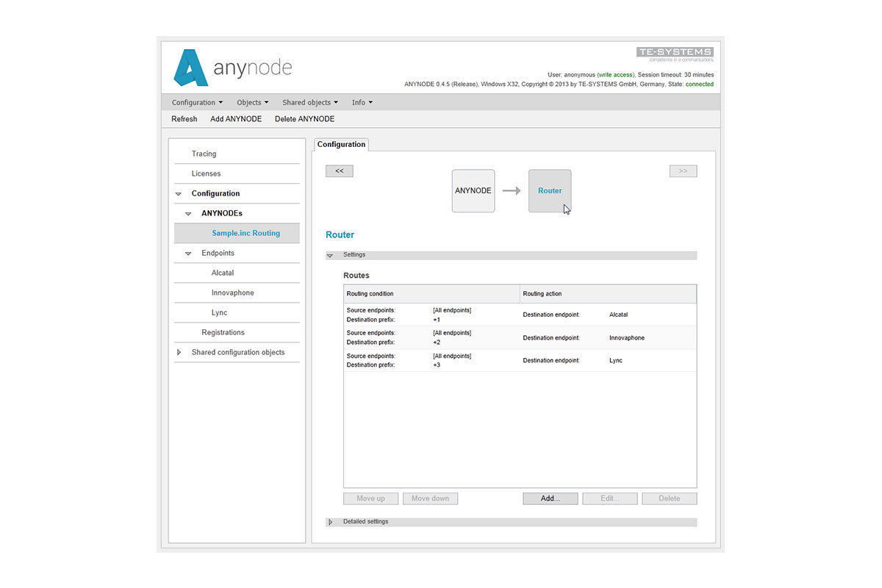Viewport: 882px width, 588px height.
Task: Select the Configuration tab
Action: pyautogui.click(x=341, y=145)
